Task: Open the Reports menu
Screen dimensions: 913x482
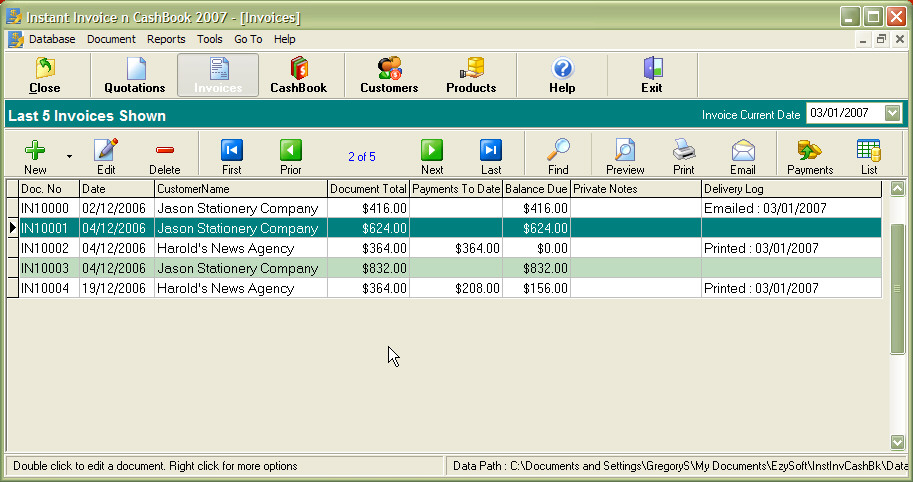Action: click(166, 39)
